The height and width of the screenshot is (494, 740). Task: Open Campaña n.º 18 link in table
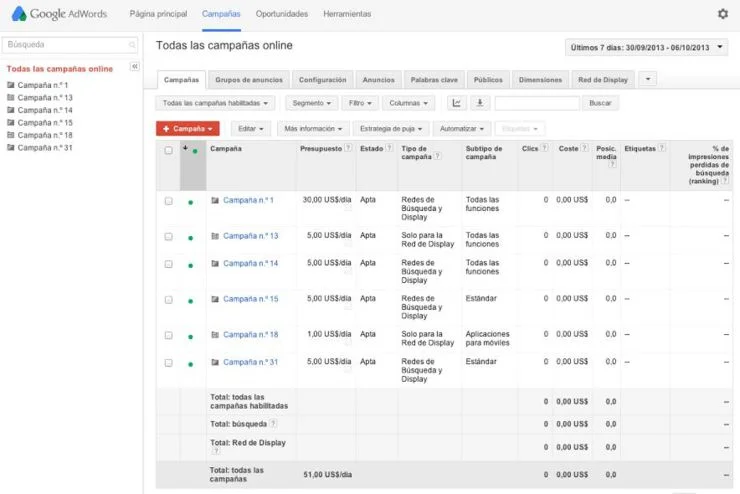pos(250,335)
